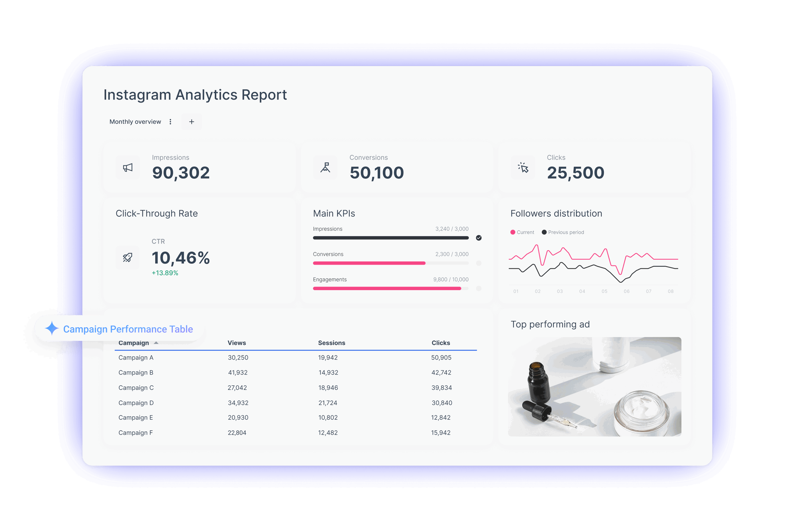Click the megaphone icon on the Impressions card

(128, 168)
